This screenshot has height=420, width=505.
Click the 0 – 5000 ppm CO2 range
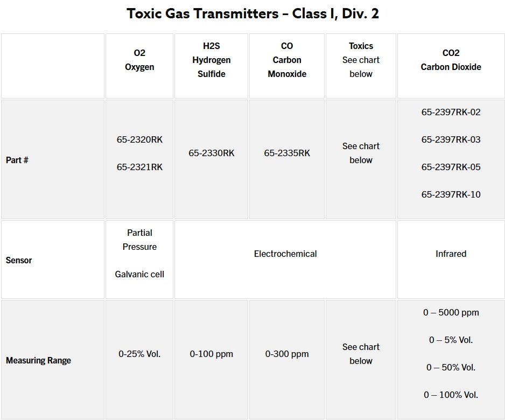[x=451, y=312]
